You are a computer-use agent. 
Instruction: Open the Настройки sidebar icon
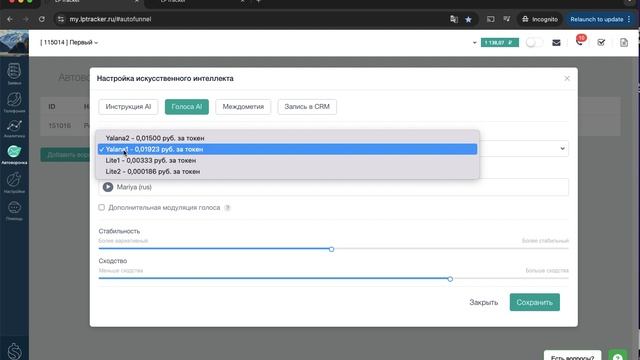click(14, 182)
